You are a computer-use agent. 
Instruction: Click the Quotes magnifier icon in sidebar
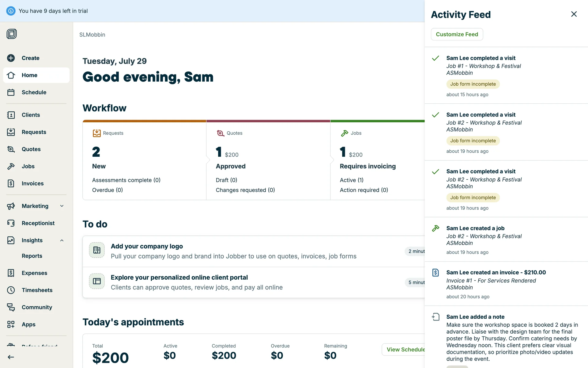pos(11,149)
